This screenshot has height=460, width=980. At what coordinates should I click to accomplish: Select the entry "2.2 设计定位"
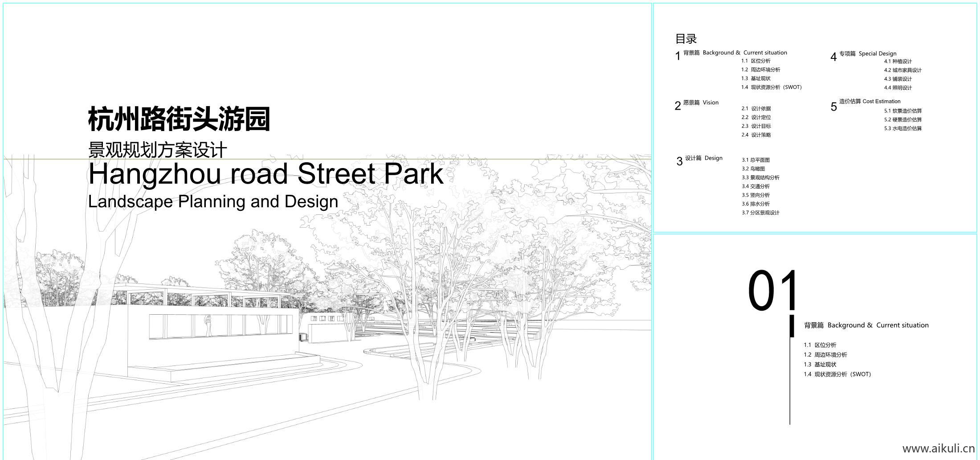(756, 117)
